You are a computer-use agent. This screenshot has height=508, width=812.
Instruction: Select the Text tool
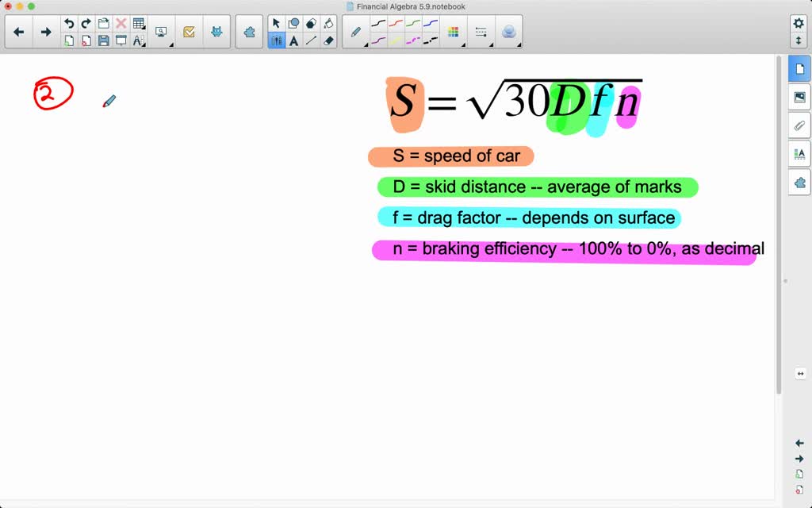294,40
